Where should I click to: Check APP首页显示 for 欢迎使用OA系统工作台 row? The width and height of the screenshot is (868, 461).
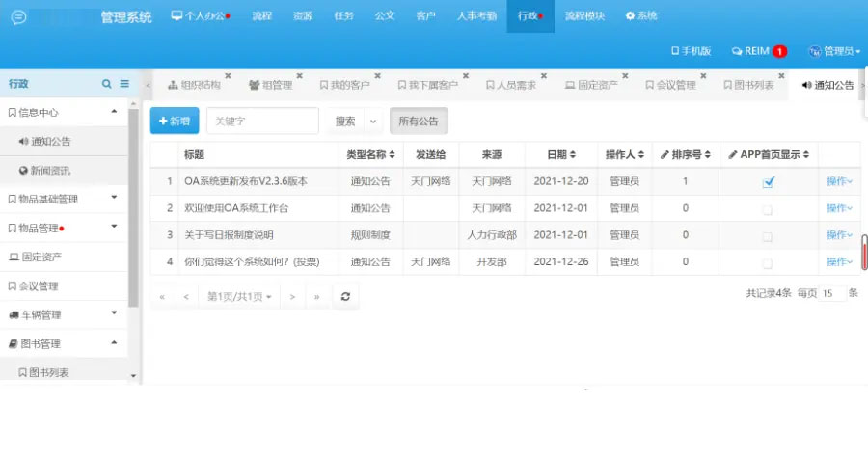point(768,209)
